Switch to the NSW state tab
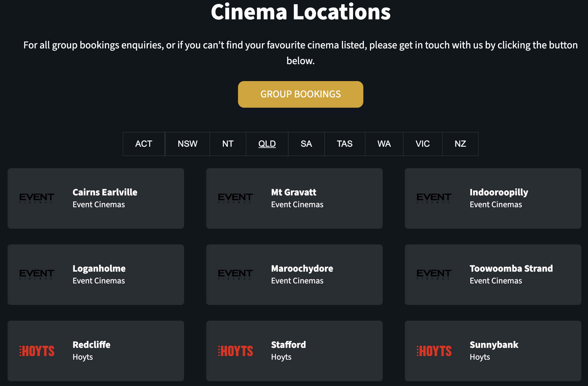Image resolution: width=588 pixels, height=386 pixels. pyautogui.click(x=187, y=144)
